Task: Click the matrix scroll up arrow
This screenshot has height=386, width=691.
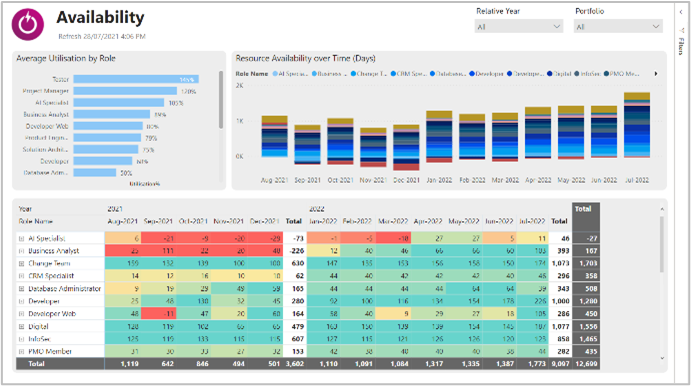Action: [662, 209]
